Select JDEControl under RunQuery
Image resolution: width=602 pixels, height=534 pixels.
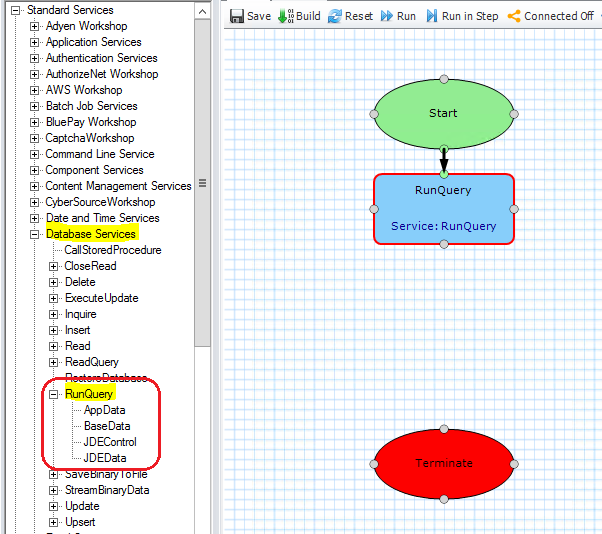click(110, 442)
